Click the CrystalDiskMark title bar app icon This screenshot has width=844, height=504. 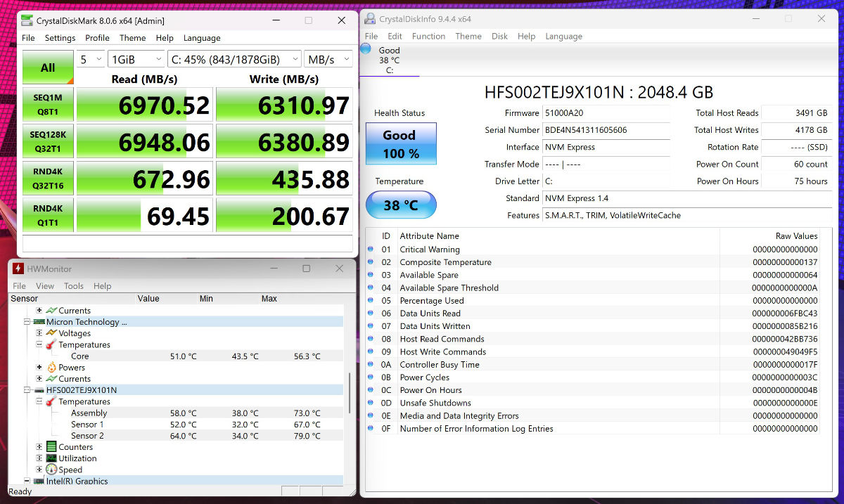click(x=27, y=20)
